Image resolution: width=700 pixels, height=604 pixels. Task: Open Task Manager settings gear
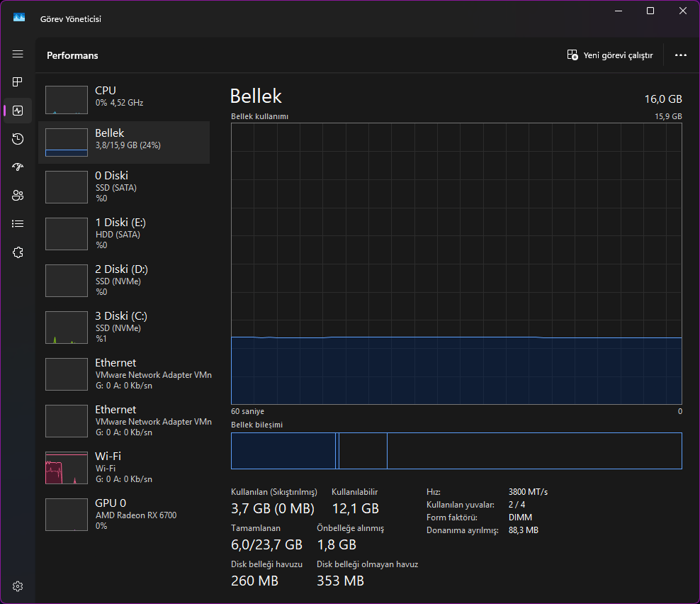(18, 586)
